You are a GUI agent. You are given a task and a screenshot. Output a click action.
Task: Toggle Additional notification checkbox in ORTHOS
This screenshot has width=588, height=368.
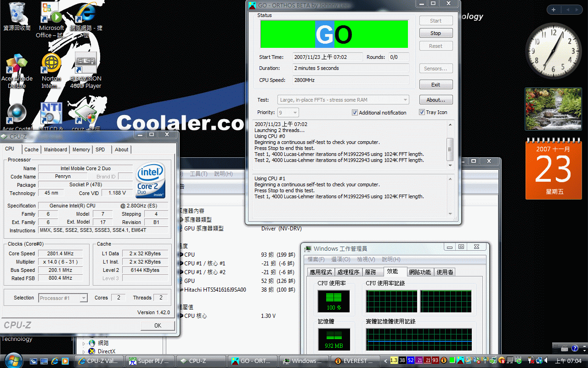(x=355, y=112)
